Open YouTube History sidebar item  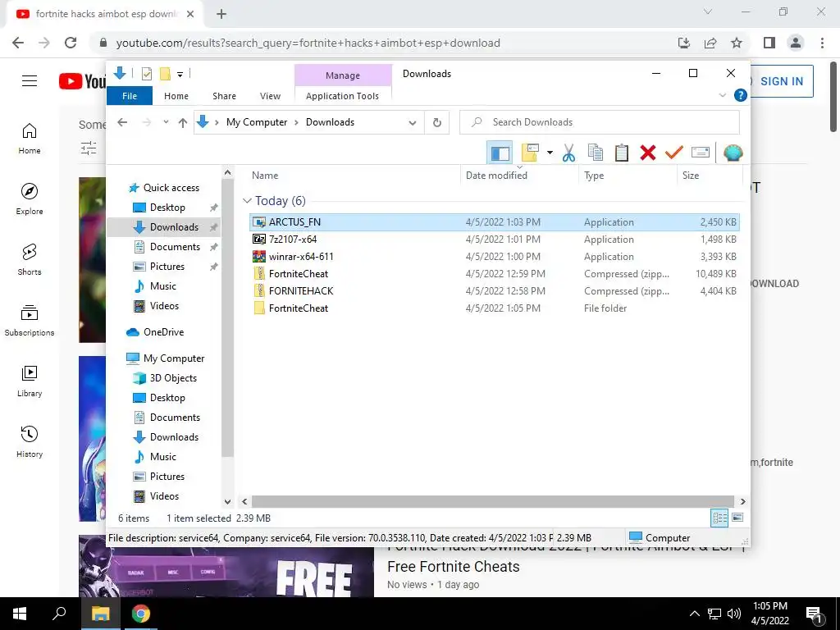coord(30,441)
